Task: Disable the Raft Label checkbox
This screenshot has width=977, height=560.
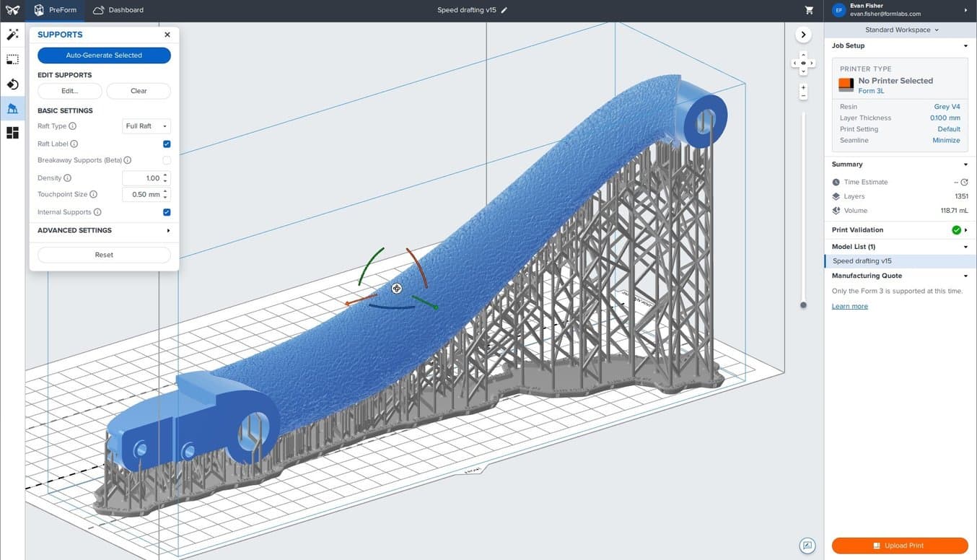Action: [x=167, y=144]
